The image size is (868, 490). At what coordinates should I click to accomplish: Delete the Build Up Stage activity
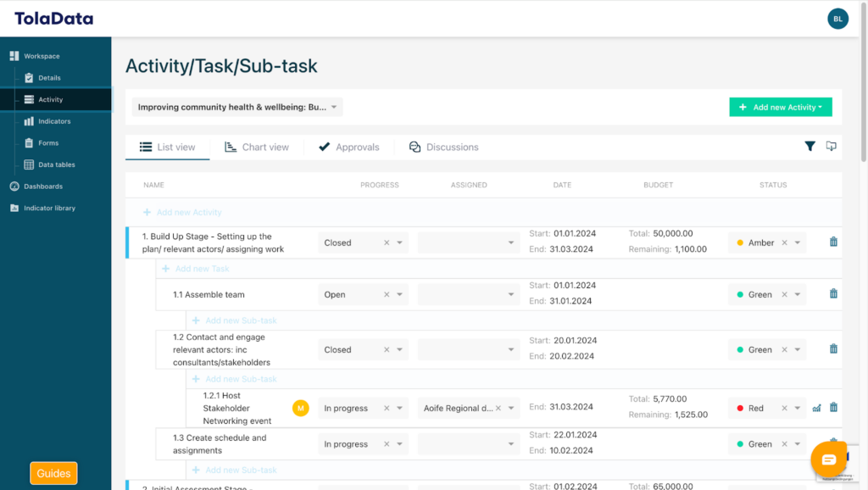(x=833, y=242)
